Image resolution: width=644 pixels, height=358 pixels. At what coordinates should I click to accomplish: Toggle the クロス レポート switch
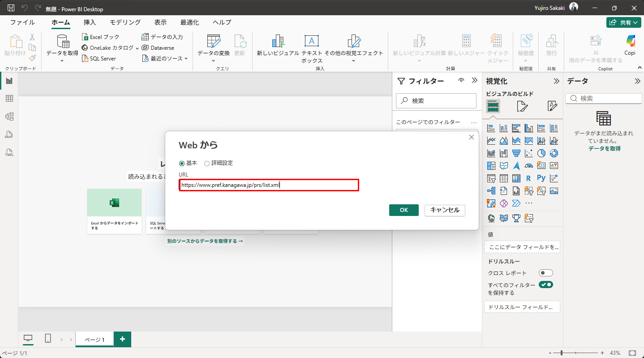pos(546,273)
